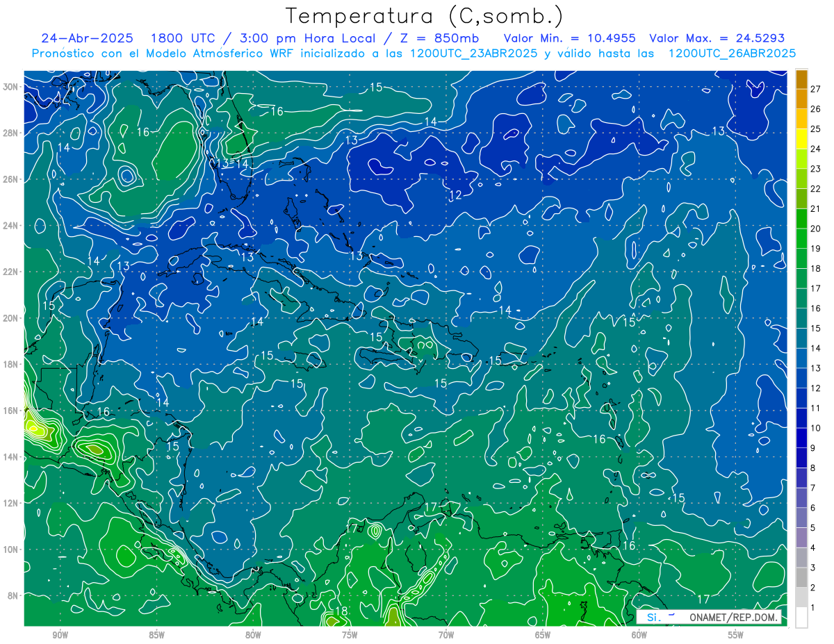This screenshot has width=834, height=644.
Task: Pick the white swatch below label 1
Action: (x=801, y=618)
